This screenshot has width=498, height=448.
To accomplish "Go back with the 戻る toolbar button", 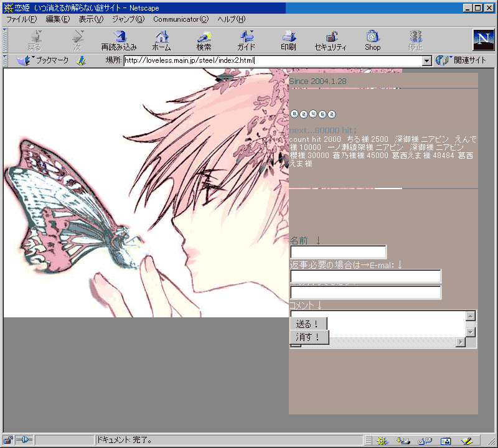I will (35, 40).
